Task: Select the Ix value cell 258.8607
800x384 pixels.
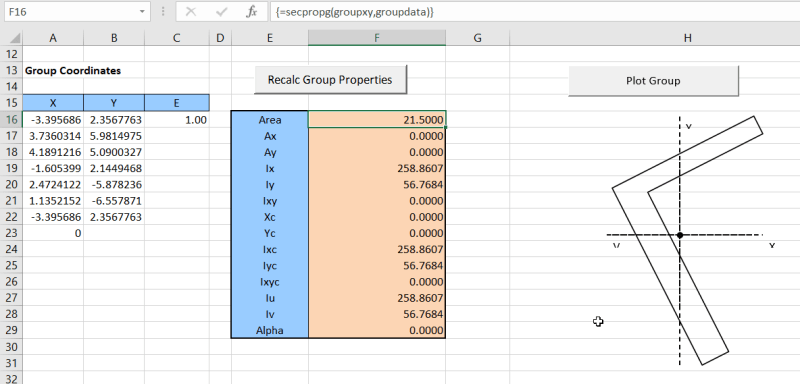Action: 377,168
